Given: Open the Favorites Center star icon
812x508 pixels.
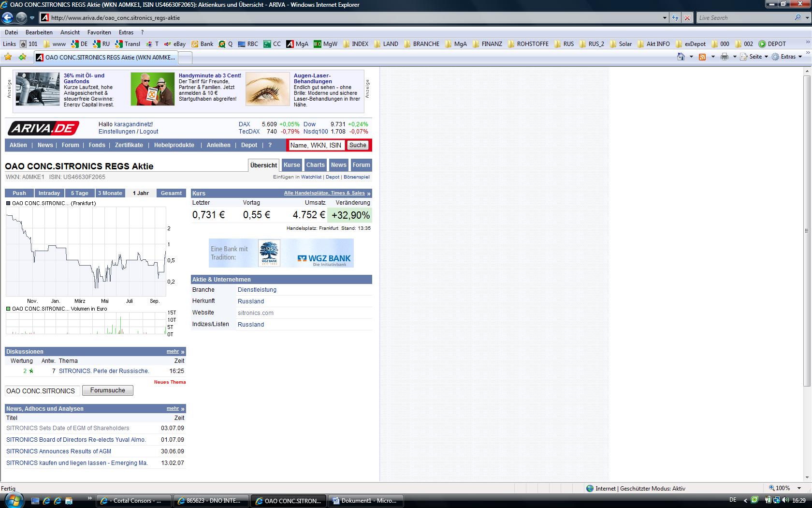Looking at the screenshot, I should 8,57.
